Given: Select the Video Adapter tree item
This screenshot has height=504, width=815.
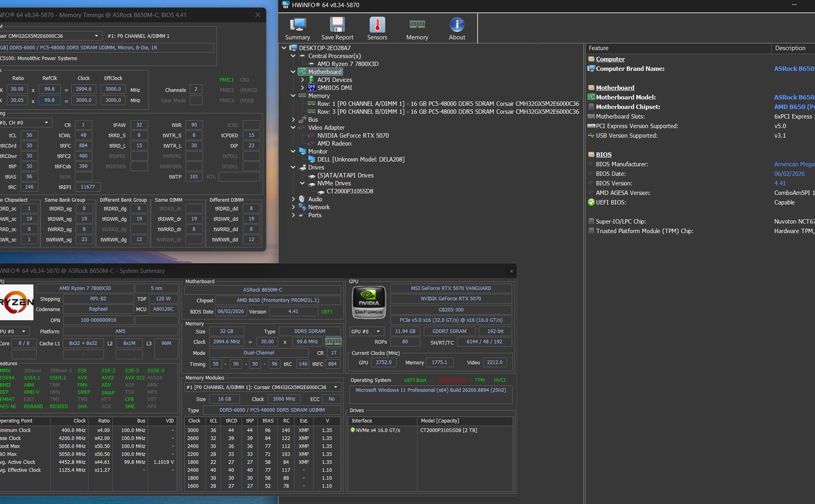Looking at the screenshot, I should [326, 128].
